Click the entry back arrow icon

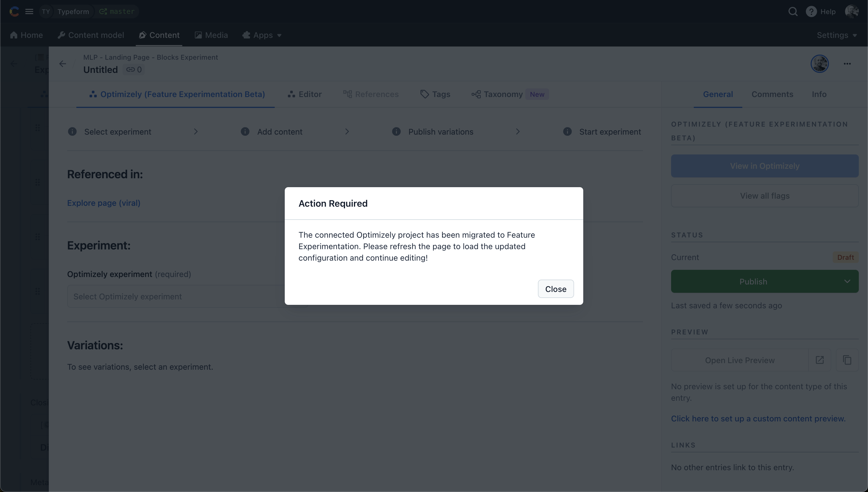pos(63,63)
